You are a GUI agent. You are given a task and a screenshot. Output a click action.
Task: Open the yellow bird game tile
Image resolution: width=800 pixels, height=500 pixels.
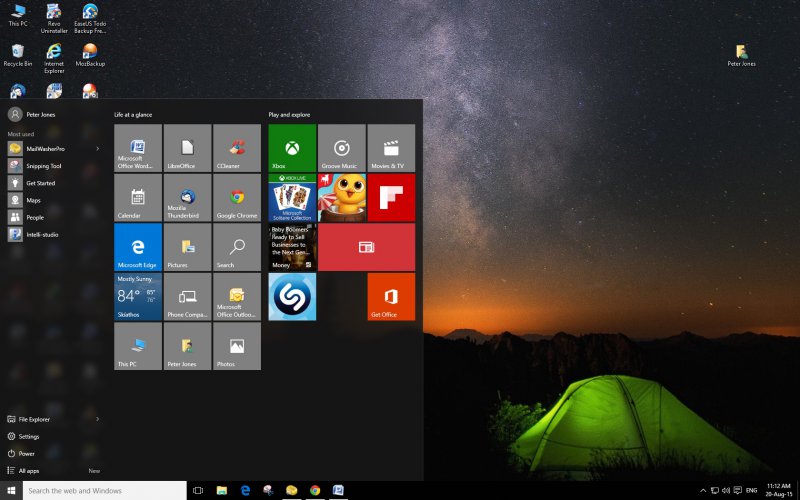[x=342, y=197]
